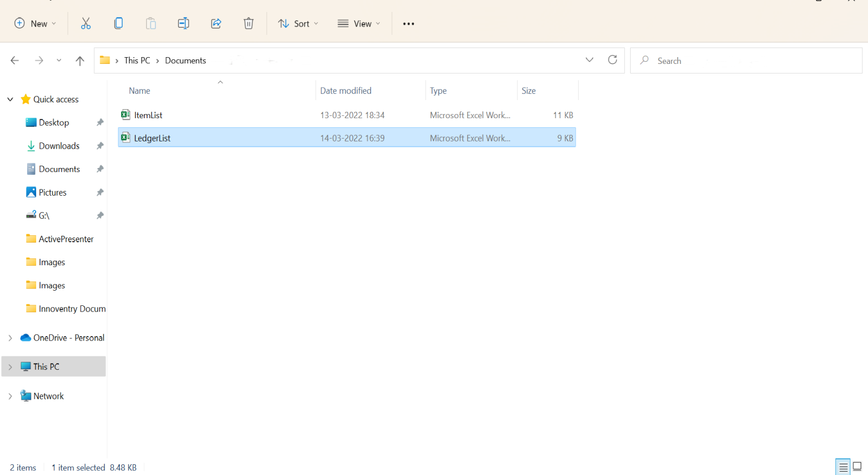Click This PC in the address path

[x=137, y=61]
